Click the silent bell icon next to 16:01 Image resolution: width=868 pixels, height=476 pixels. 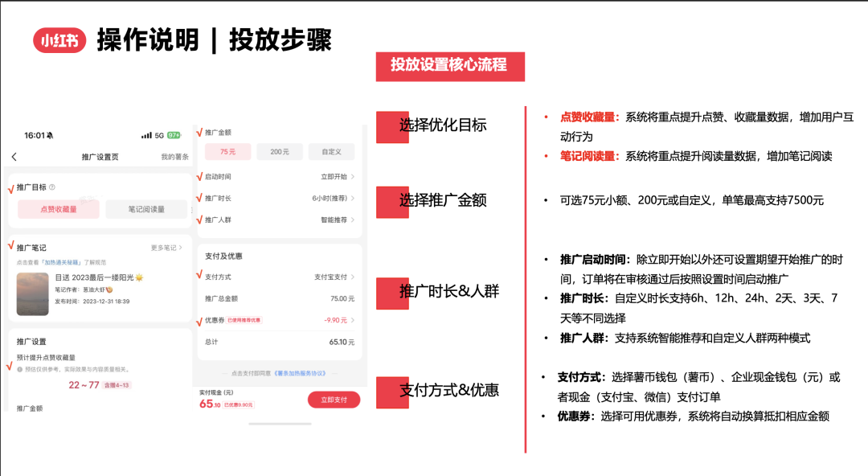(x=50, y=135)
